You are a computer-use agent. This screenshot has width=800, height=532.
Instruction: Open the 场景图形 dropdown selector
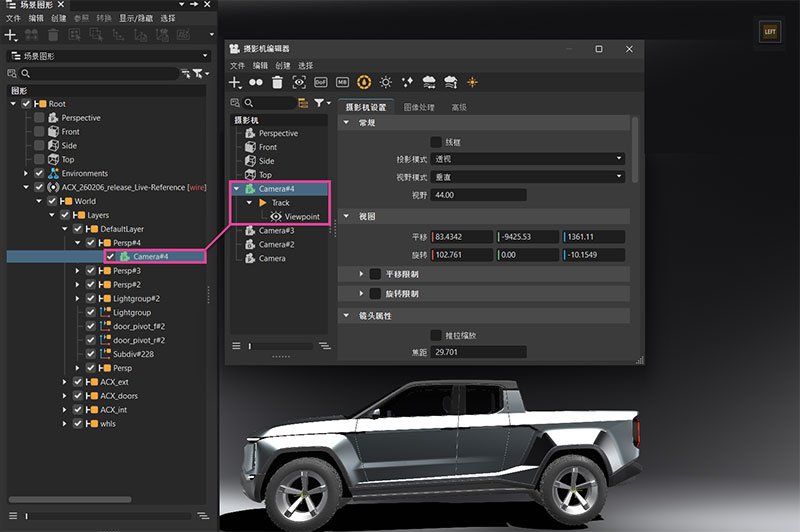click(109, 56)
